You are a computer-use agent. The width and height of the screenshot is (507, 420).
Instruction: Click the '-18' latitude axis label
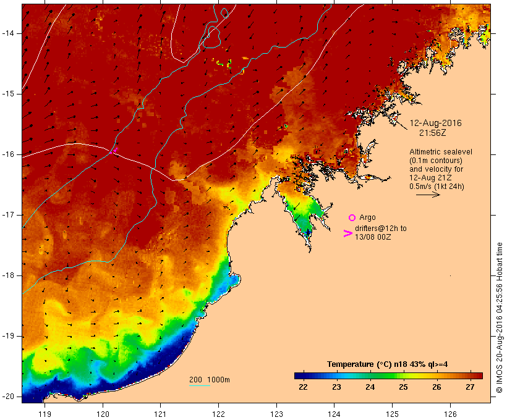(7, 275)
